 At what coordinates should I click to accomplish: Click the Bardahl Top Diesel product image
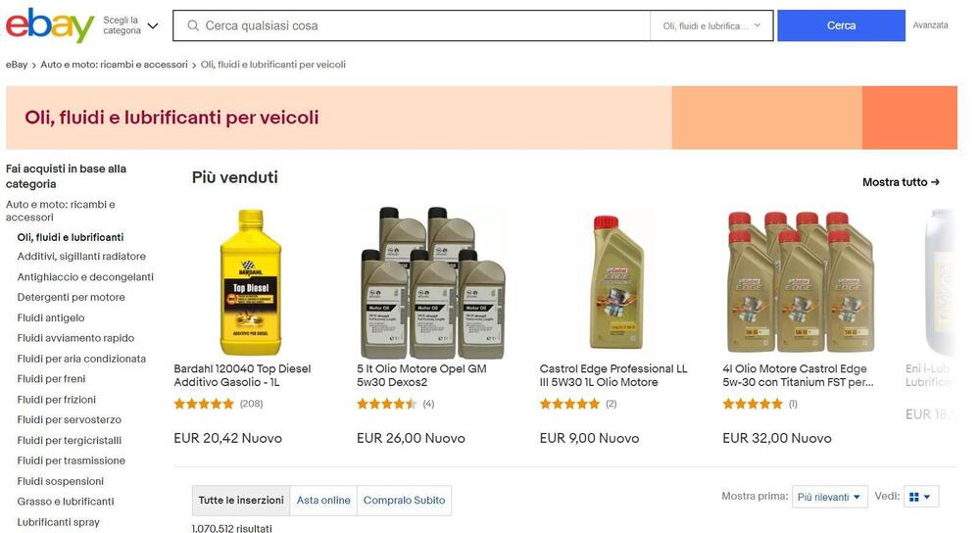pyautogui.click(x=251, y=282)
